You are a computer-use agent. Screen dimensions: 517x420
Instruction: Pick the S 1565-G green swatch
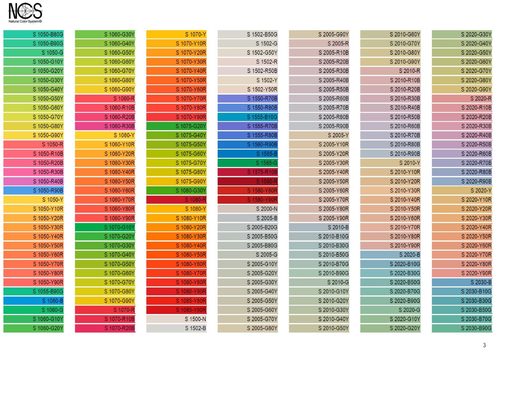(248, 163)
